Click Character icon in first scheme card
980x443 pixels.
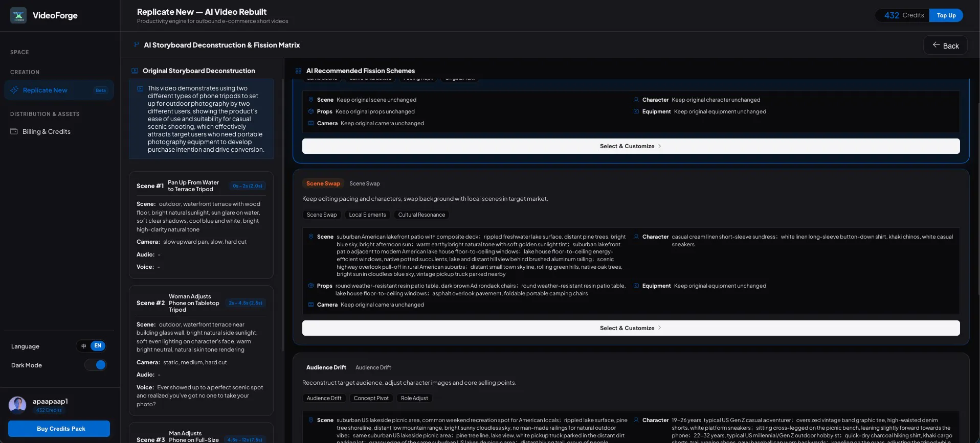(x=636, y=100)
